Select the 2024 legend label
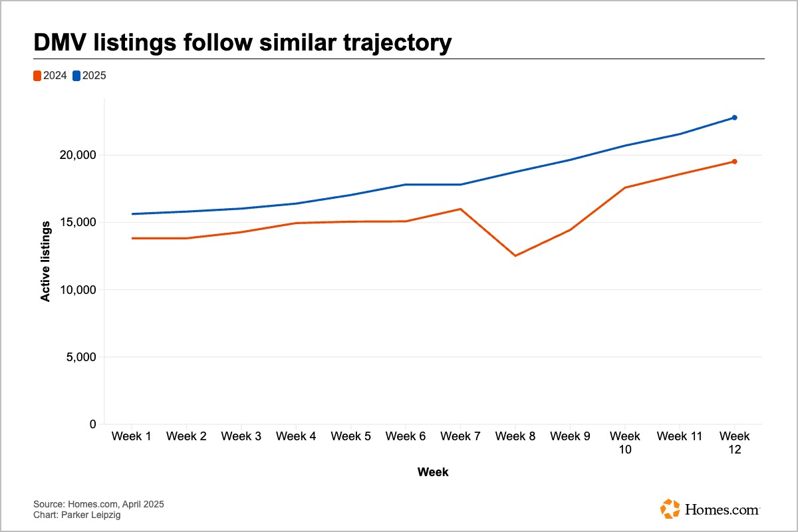Screen dimensions: 798x532 55,76
